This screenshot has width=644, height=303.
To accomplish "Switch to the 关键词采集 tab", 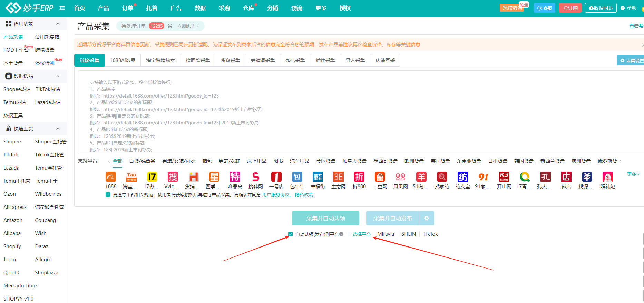I will [x=263, y=60].
